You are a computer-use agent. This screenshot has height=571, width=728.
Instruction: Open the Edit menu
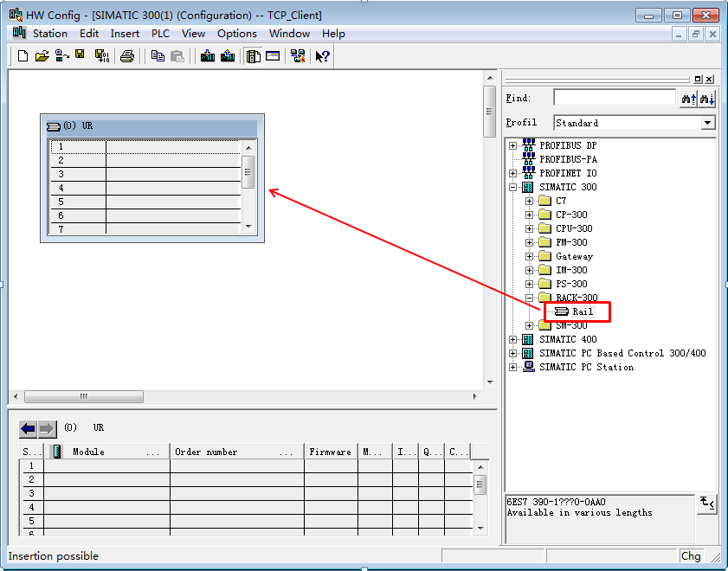coord(88,34)
